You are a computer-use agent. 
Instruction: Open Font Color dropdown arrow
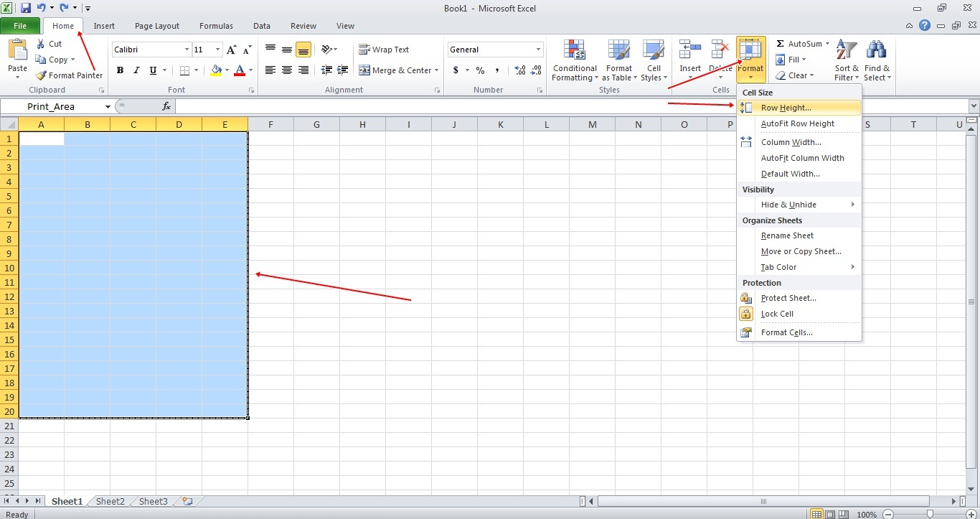250,70
